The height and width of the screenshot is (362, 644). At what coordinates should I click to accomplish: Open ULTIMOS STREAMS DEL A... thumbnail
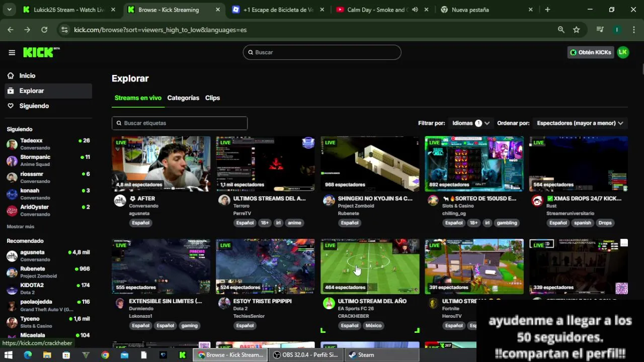pyautogui.click(x=265, y=164)
